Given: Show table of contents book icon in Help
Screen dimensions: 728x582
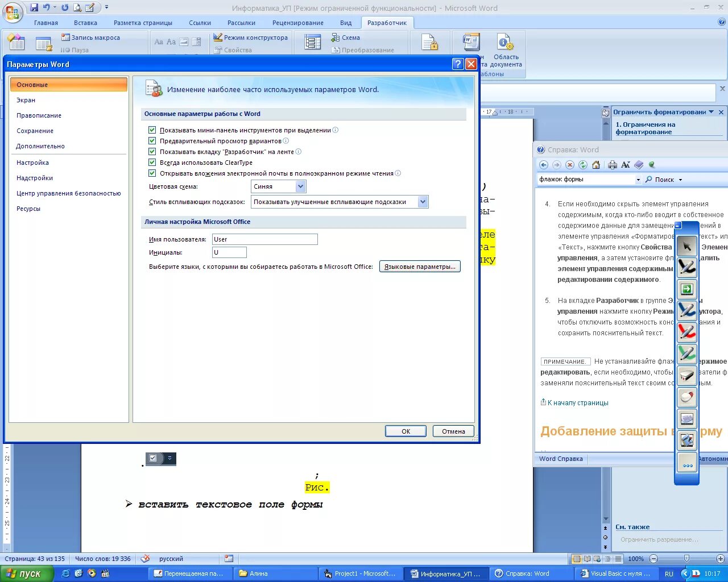Looking at the screenshot, I should point(639,165).
